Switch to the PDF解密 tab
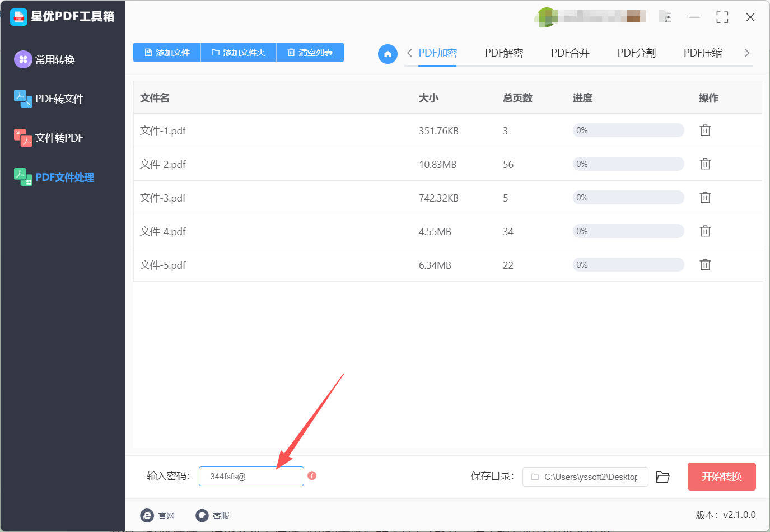 coord(503,53)
